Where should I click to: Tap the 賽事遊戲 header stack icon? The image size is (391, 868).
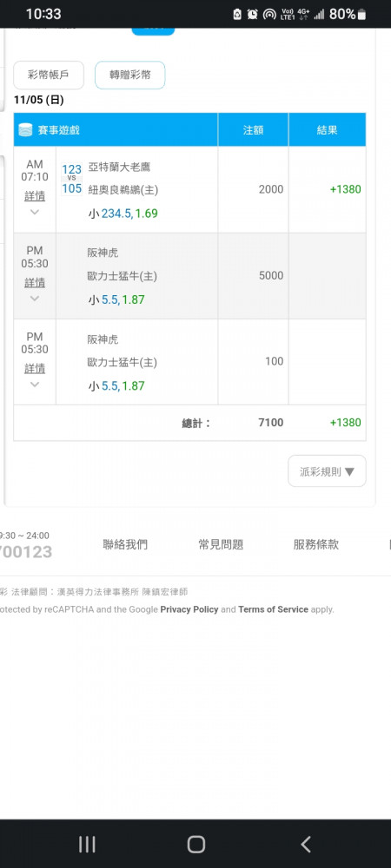25,130
